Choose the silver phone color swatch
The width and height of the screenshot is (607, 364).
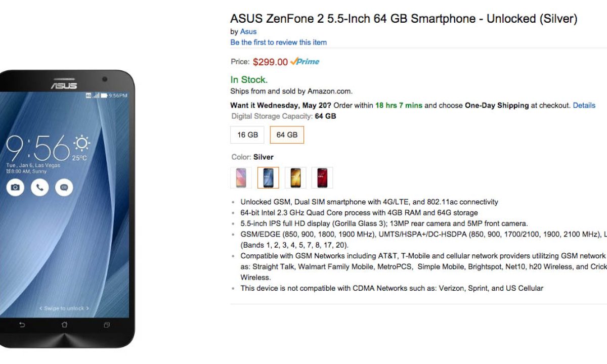[268, 177]
